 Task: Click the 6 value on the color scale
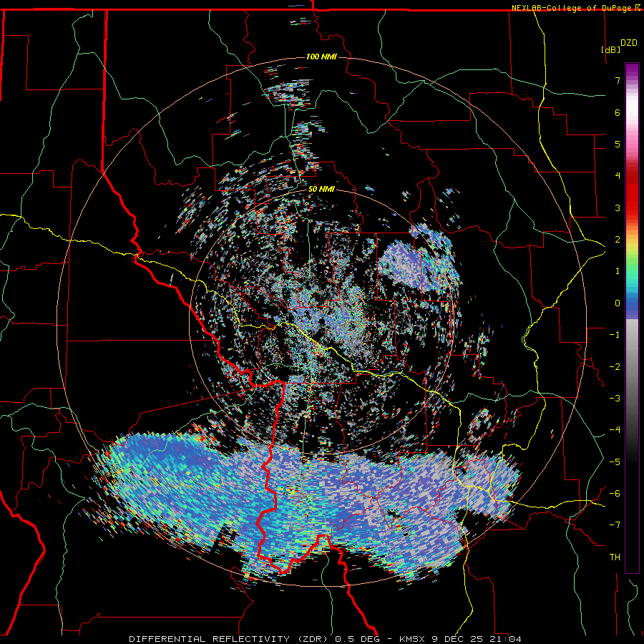click(x=618, y=112)
